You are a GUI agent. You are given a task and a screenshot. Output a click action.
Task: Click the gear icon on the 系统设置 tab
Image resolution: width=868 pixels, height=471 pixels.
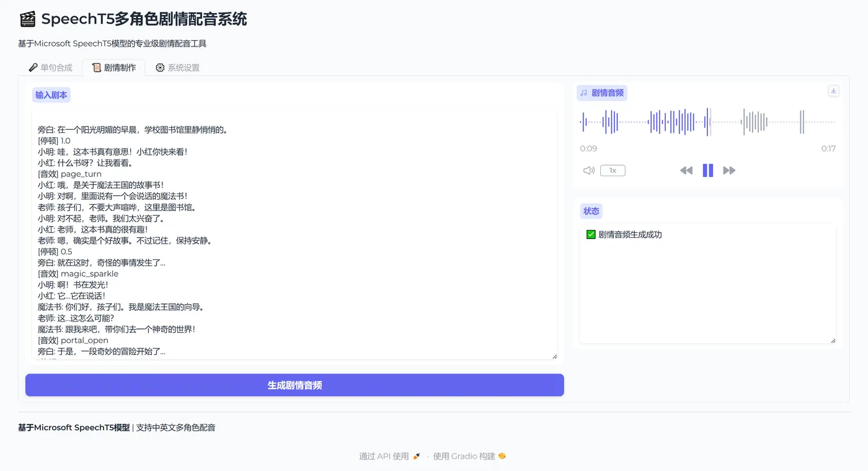click(x=160, y=67)
